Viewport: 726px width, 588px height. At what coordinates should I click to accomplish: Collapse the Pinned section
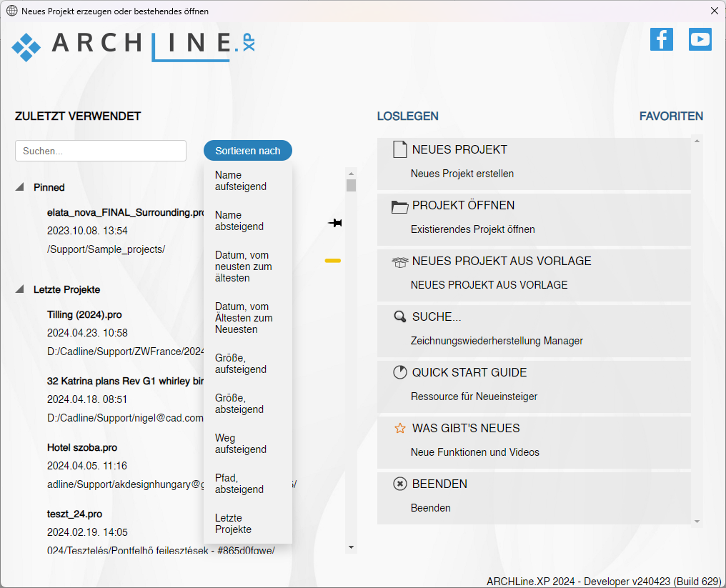[x=19, y=187]
